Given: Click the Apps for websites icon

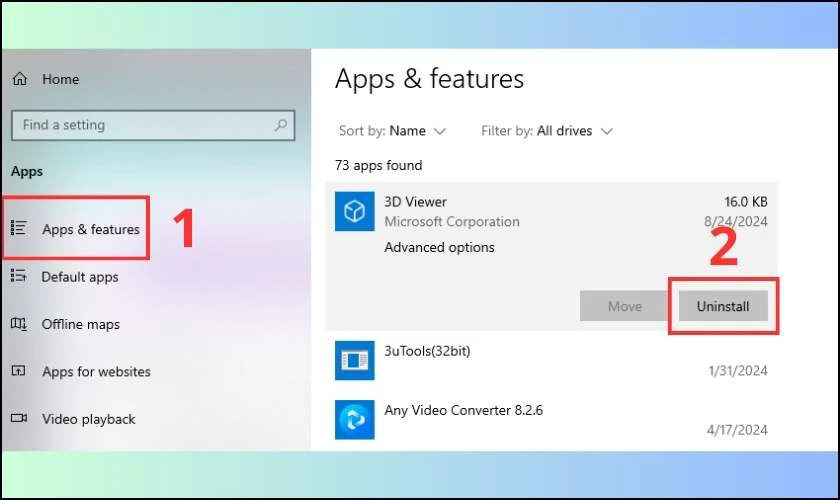Looking at the screenshot, I should 18,370.
